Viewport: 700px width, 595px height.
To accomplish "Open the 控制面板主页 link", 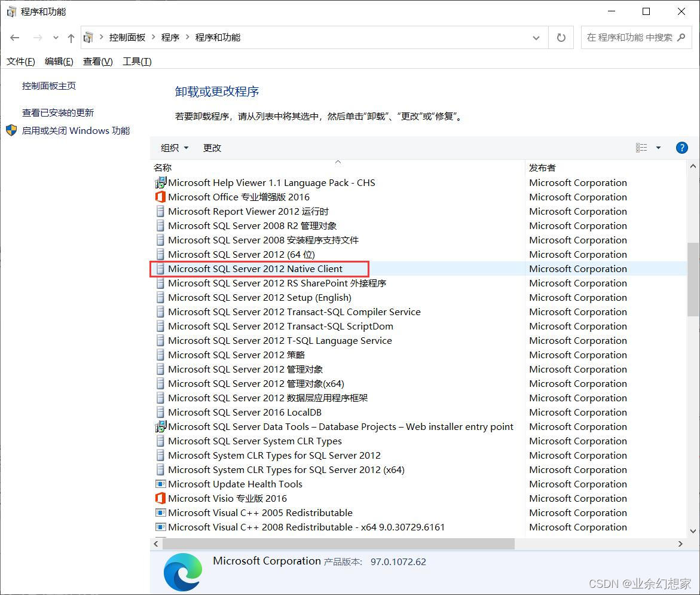I will pyautogui.click(x=49, y=86).
